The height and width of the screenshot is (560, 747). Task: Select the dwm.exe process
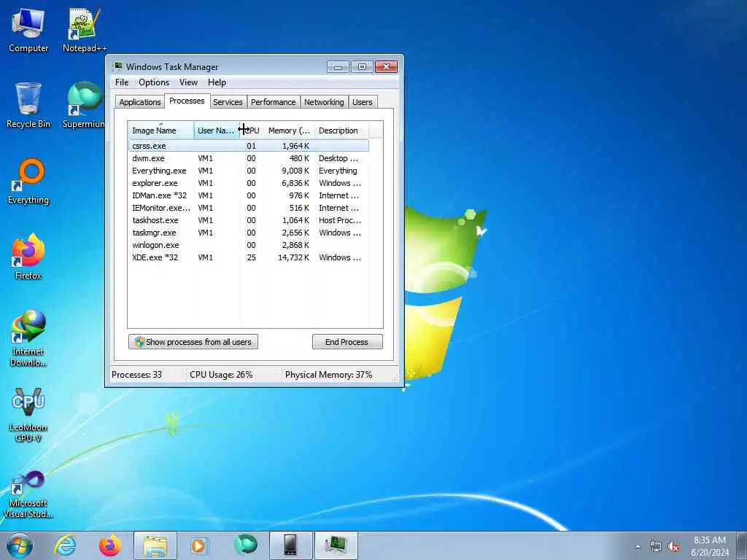248,158
